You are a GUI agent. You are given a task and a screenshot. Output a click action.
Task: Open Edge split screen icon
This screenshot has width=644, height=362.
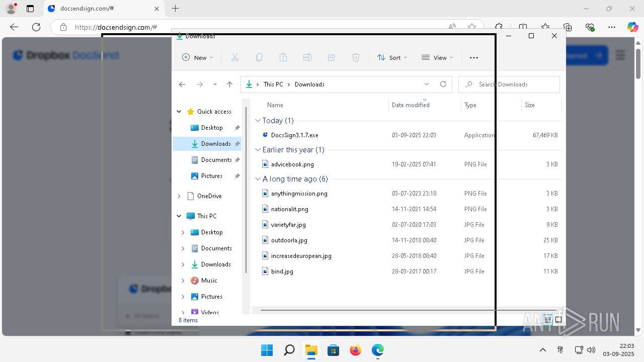coord(523,27)
